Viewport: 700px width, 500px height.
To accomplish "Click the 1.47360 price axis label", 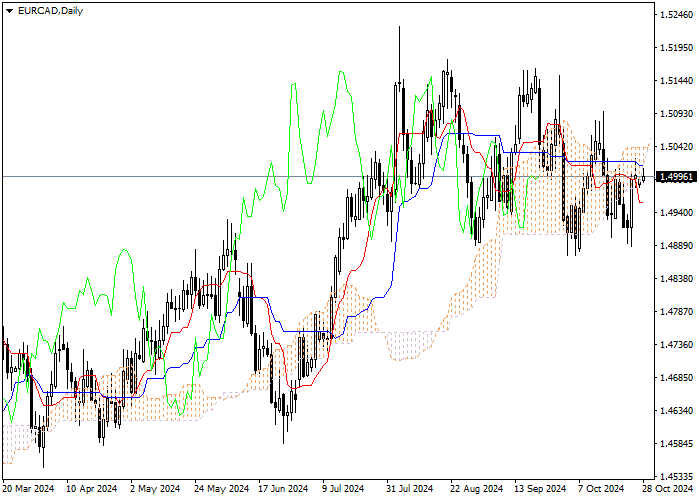I will point(677,345).
